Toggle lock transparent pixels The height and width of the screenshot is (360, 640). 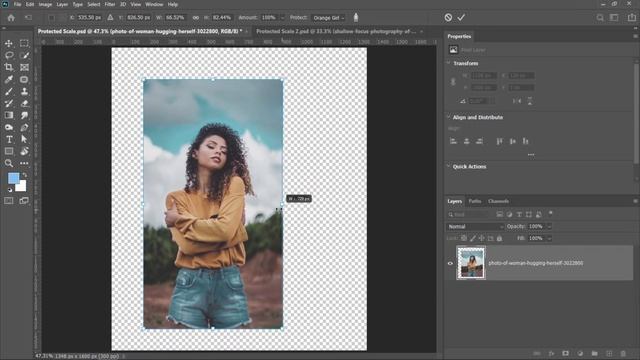point(464,238)
